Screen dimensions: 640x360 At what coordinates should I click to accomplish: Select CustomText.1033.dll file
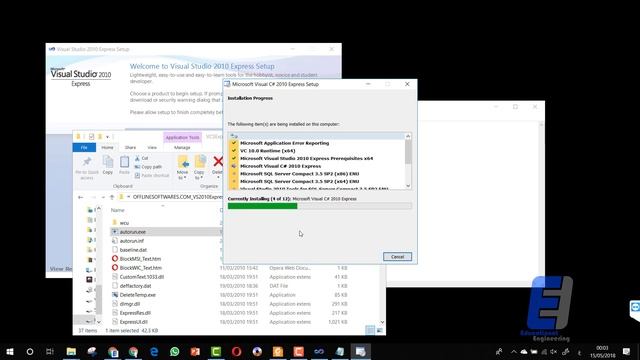pos(141,277)
